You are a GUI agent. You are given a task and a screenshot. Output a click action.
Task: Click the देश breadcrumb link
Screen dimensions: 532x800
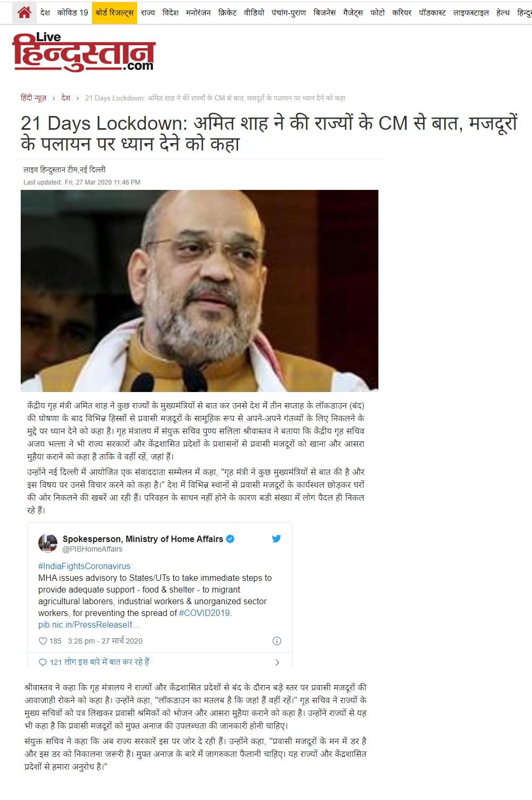(66, 98)
